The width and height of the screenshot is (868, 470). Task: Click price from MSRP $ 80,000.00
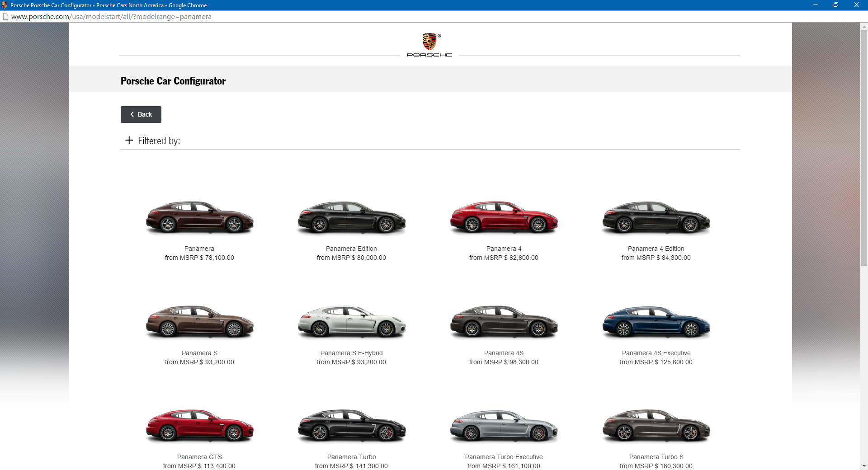[x=351, y=258]
